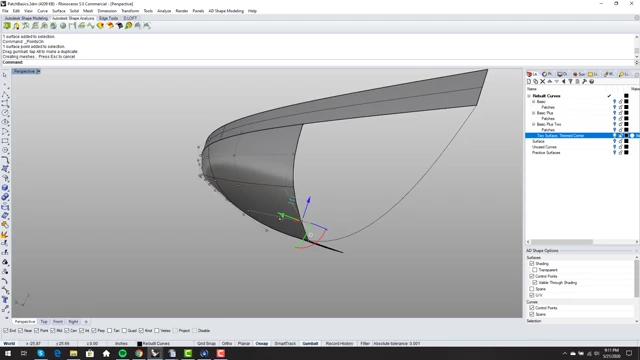640x360 pixels.
Task: Click the left arrow move-to-parent icon
Action: (563, 82)
